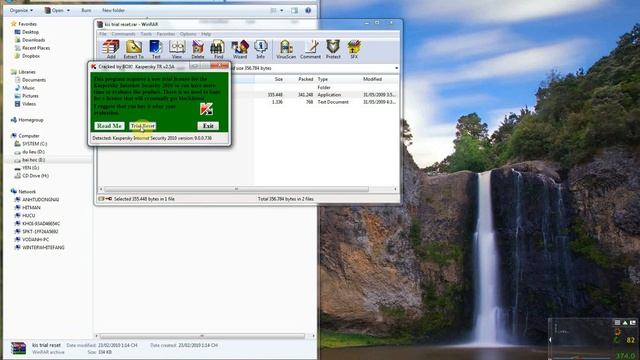Click the WinRAR horizontal scrollbar

pyautogui.click(x=236, y=189)
